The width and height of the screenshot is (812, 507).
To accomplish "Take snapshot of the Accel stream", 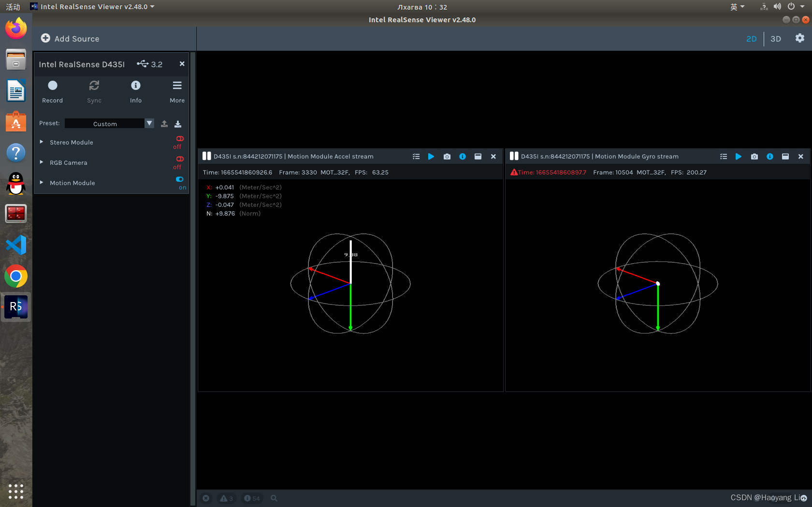I will (447, 157).
